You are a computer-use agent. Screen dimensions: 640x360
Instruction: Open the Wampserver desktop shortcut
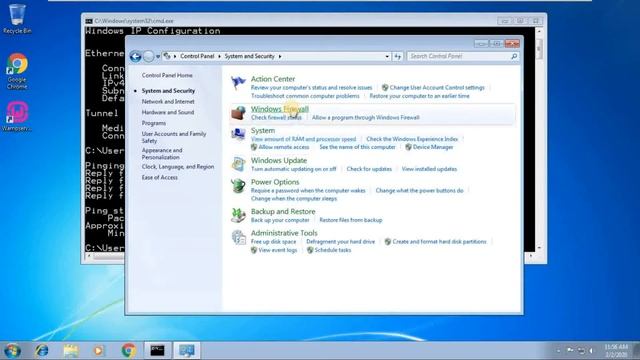click(17, 116)
